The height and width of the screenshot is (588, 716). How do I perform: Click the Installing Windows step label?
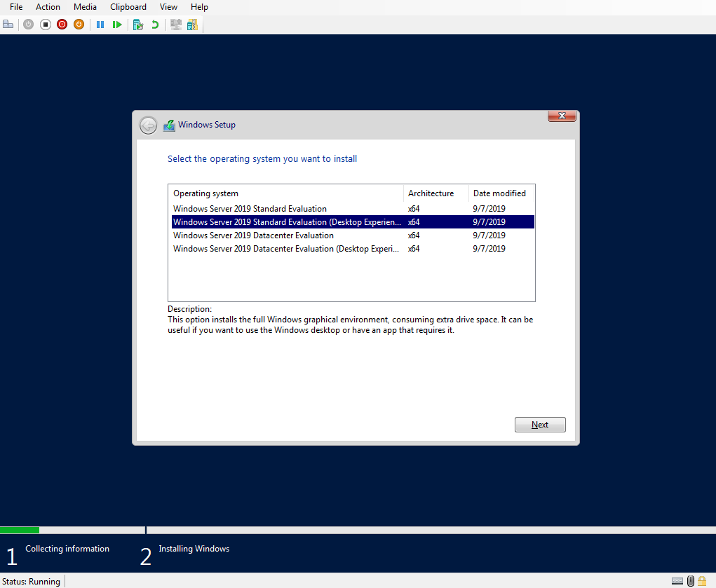coord(194,549)
